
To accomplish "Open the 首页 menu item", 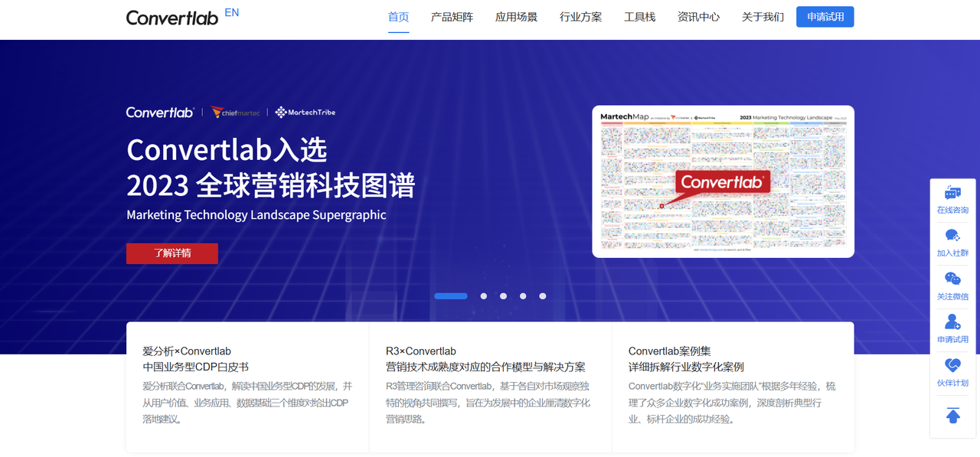I will (399, 17).
